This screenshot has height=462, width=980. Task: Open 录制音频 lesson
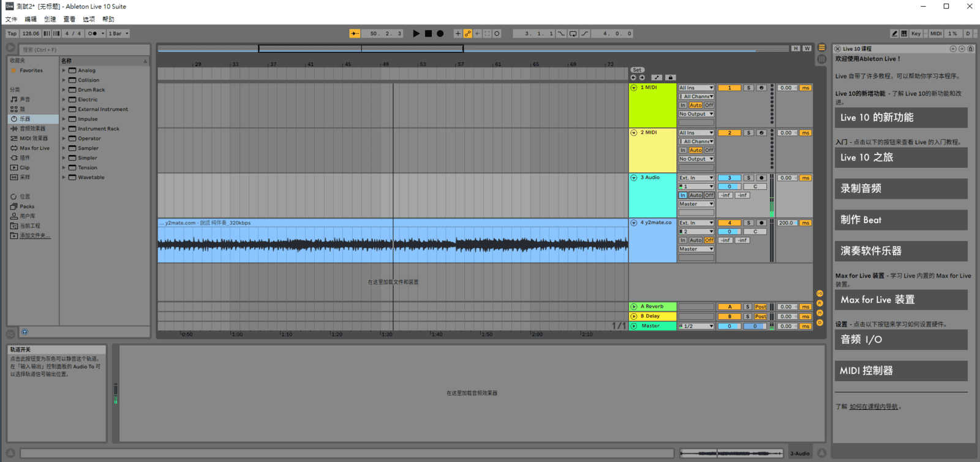[901, 189]
